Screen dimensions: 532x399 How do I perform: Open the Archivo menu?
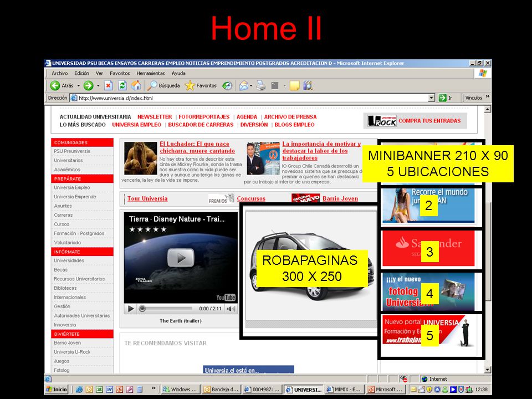(60, 73)
